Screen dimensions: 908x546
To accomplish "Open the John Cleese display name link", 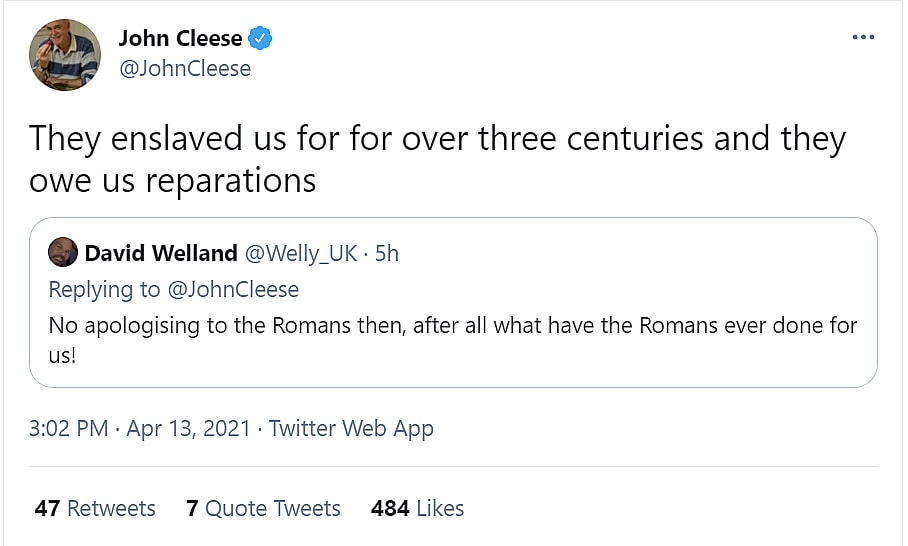I will tap(180, 39).
